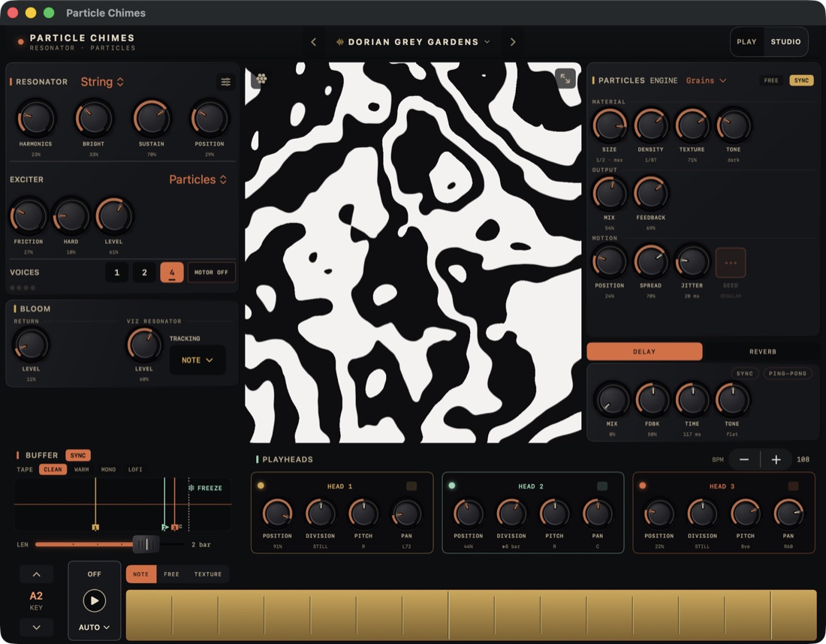Click the JITTER knob

(x=692, y=262)
